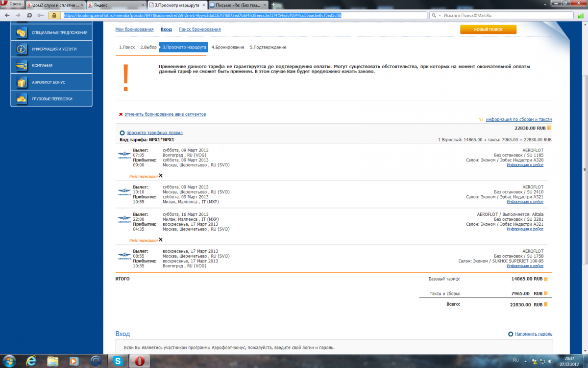Image resolution: width=588 pixels, height=368 pixels.
Task: Click the gear icon beside tariff rules
Action: (x=122, y=133)
